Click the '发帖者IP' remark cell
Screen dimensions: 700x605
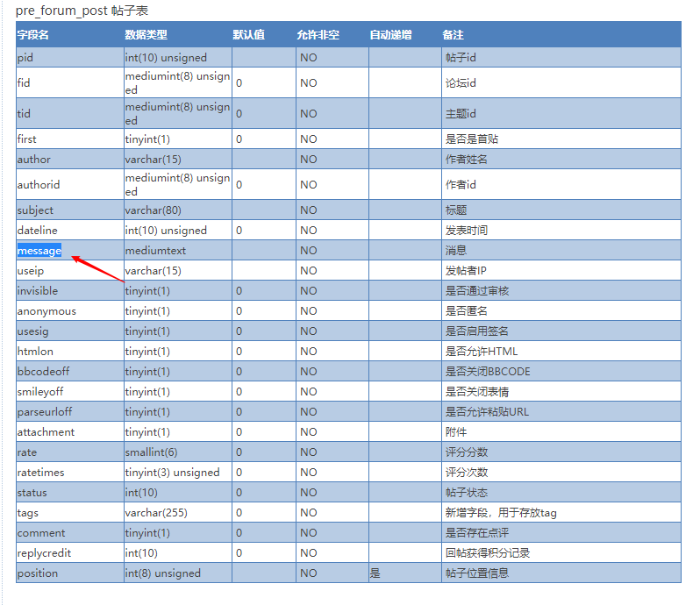coord(561,270)
